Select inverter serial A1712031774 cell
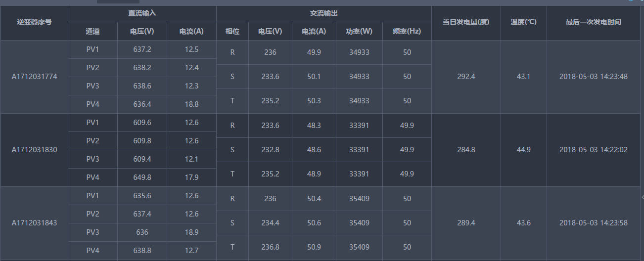The width and height of the screenshot is (644, 261). pyautogui.click(x=34, y=77)
